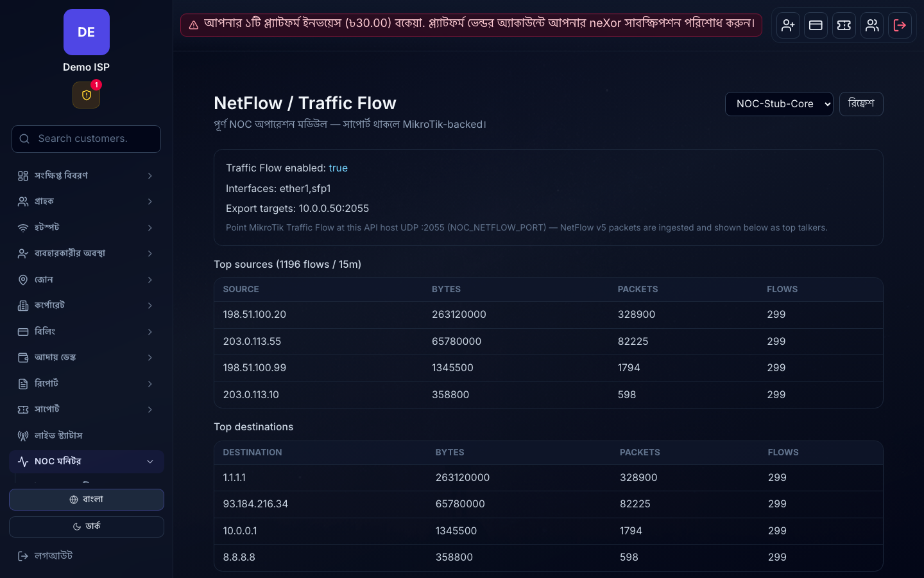Click destination 1.1.1.1 in Top destinations
924x578 pixels.
coord(234,478)
